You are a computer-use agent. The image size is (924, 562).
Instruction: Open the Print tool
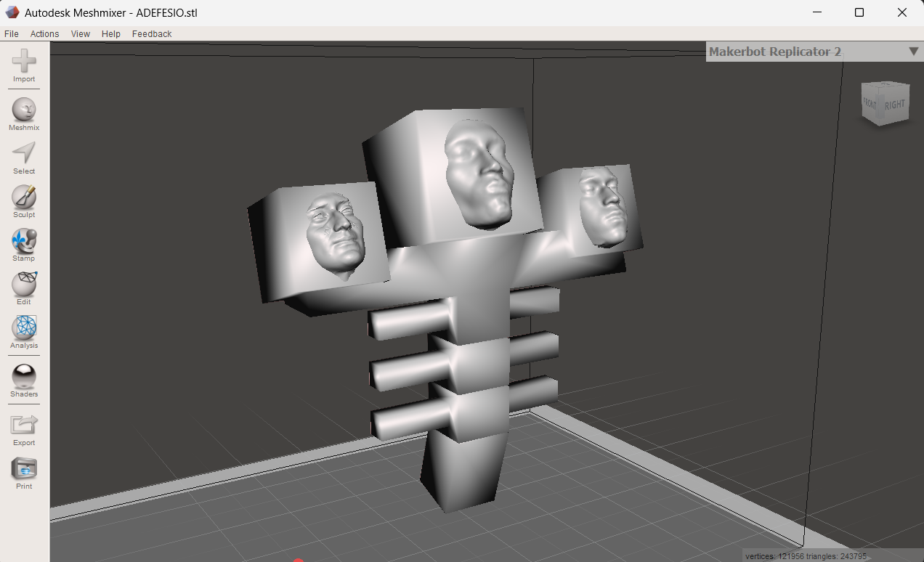(x=24, y=473)
